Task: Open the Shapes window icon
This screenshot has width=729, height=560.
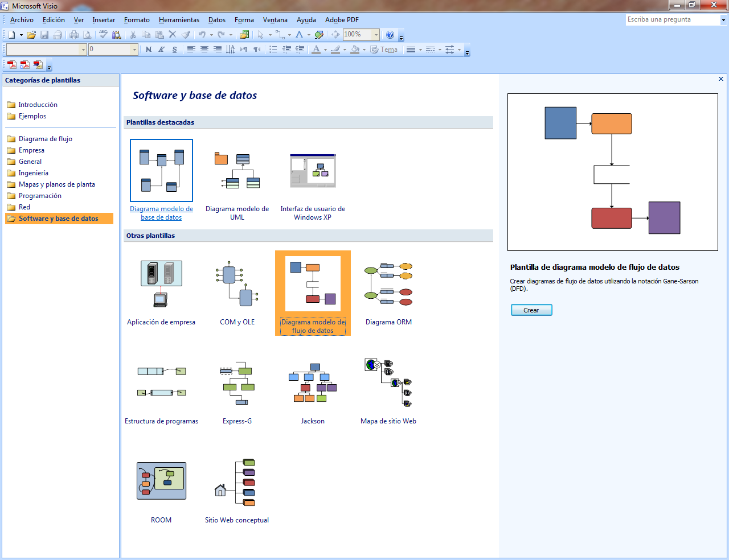Action: [244, 35]
